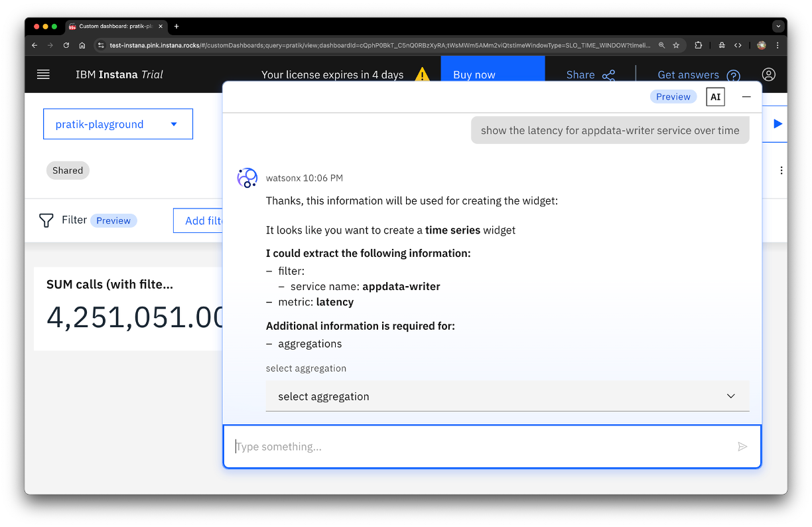Click the Additional information is required for heading
The image size is (812, 527).
(360, 326)
